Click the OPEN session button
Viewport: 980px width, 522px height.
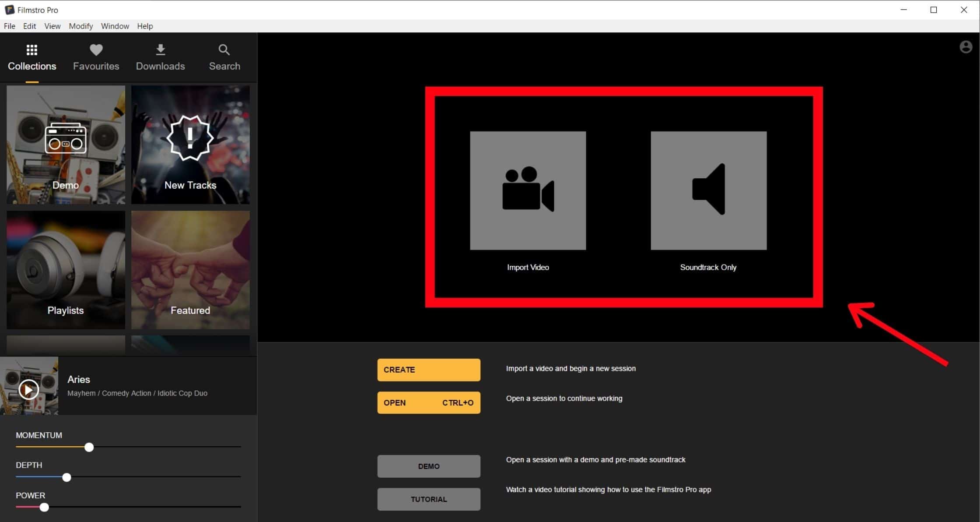(428, 402)
